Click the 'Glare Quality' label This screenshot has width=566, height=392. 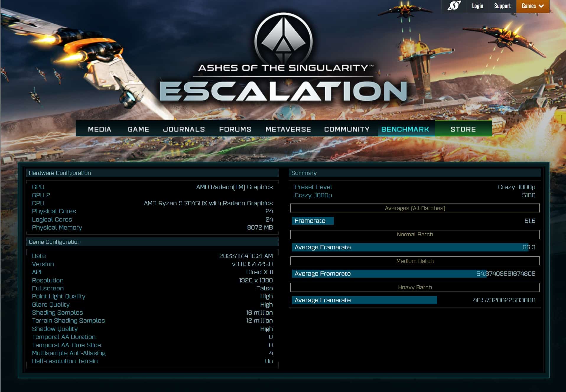coord(51,305)
